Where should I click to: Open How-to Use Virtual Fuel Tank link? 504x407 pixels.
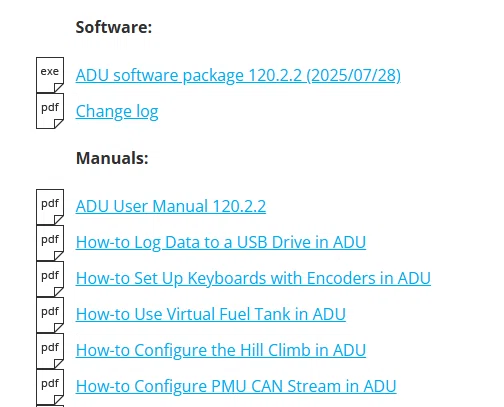coord(211,314)
